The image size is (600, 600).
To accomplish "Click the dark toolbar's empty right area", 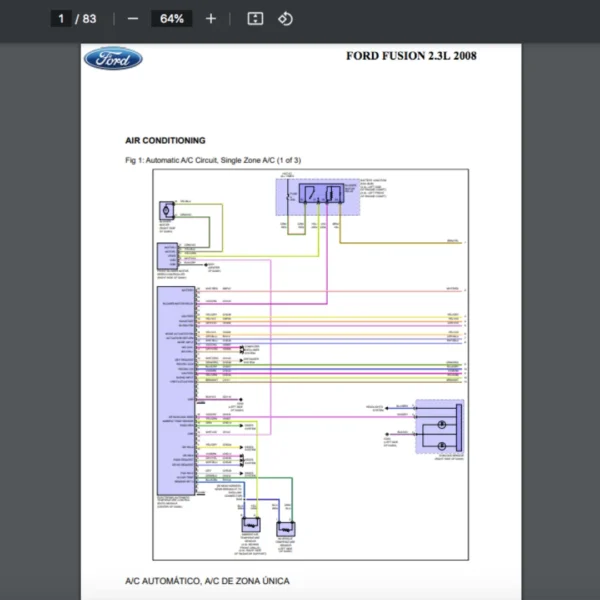I will [x=450, y=19].
